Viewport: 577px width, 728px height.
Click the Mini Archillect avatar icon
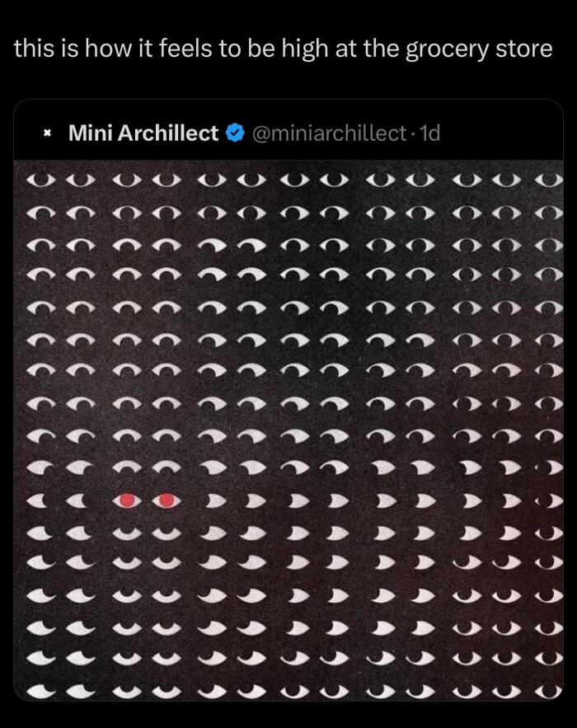(x=47, y=133)
